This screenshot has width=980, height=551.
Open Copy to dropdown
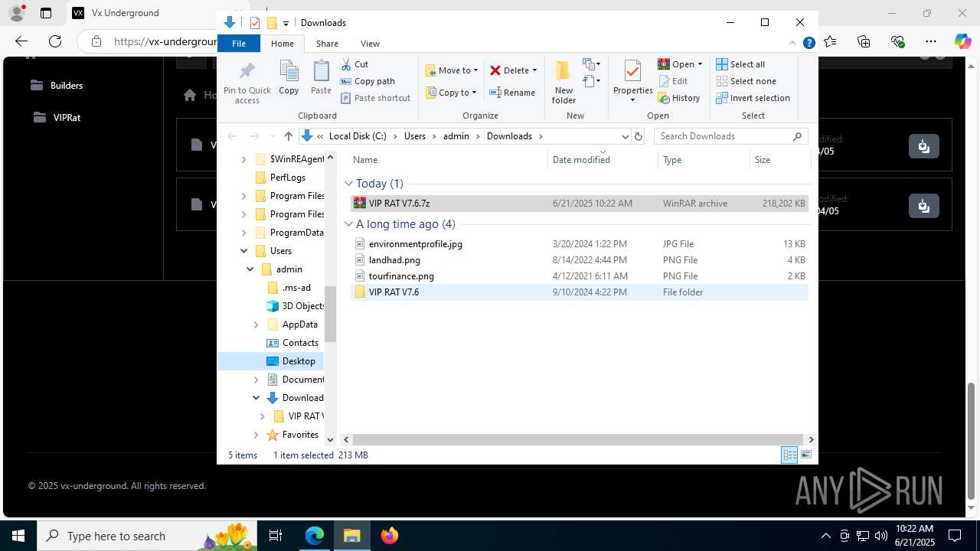[451, 93]
